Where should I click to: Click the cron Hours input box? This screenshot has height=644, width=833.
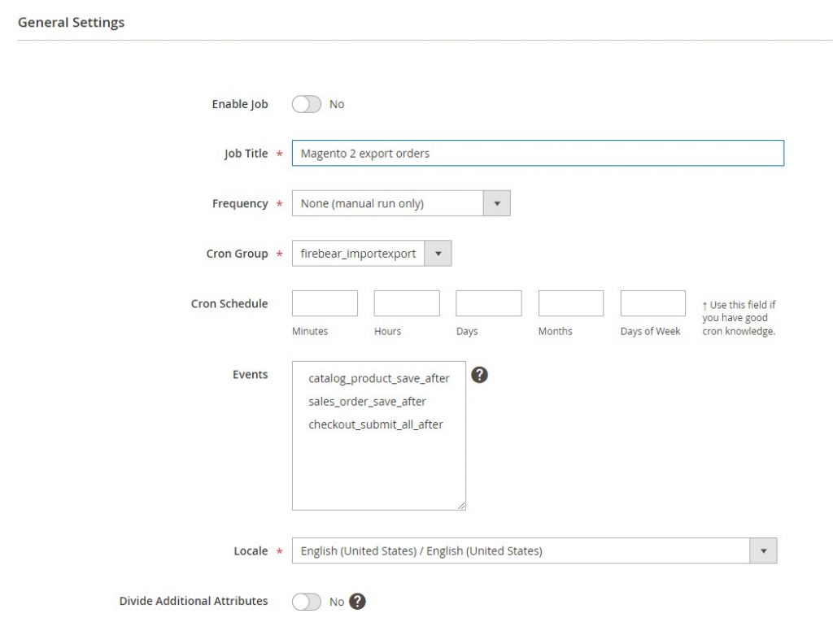point(407,303)
